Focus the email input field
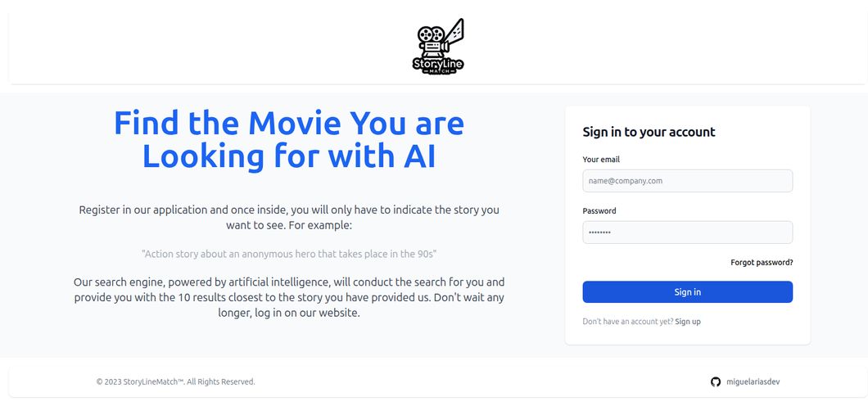This screenshot has width=868, height=406. point(687,181)
